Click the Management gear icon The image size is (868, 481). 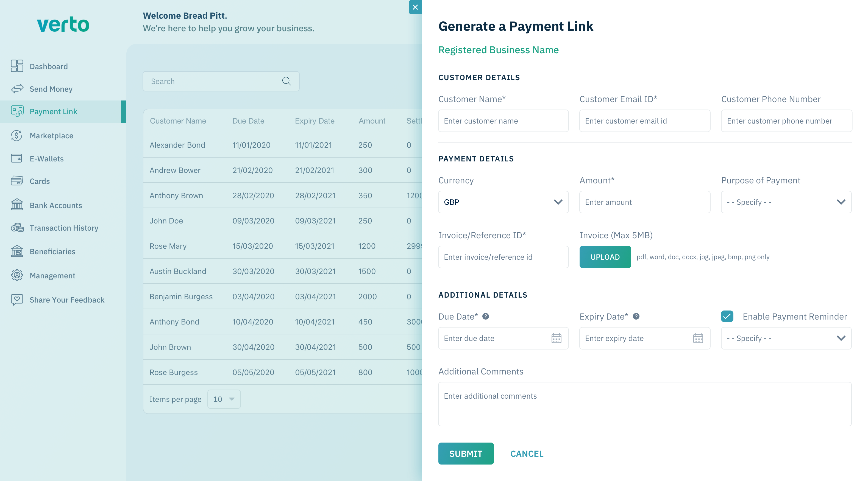[16, 275]
